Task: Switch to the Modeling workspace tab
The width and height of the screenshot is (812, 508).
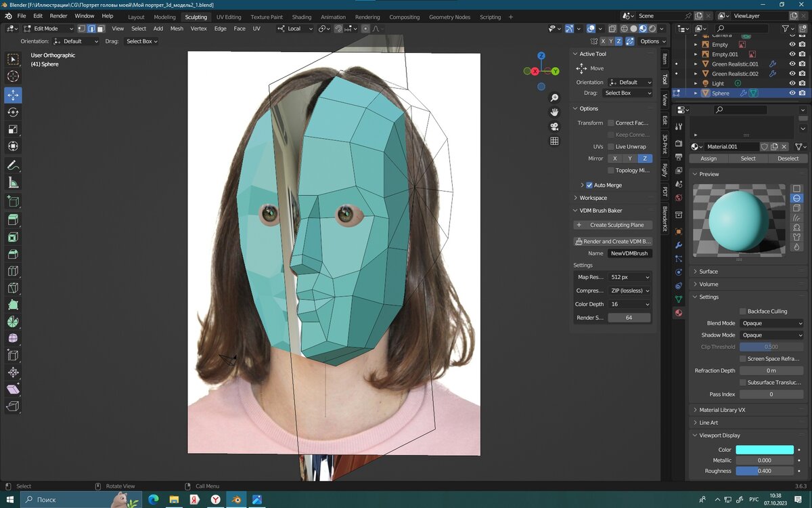Action: [164, 17]
